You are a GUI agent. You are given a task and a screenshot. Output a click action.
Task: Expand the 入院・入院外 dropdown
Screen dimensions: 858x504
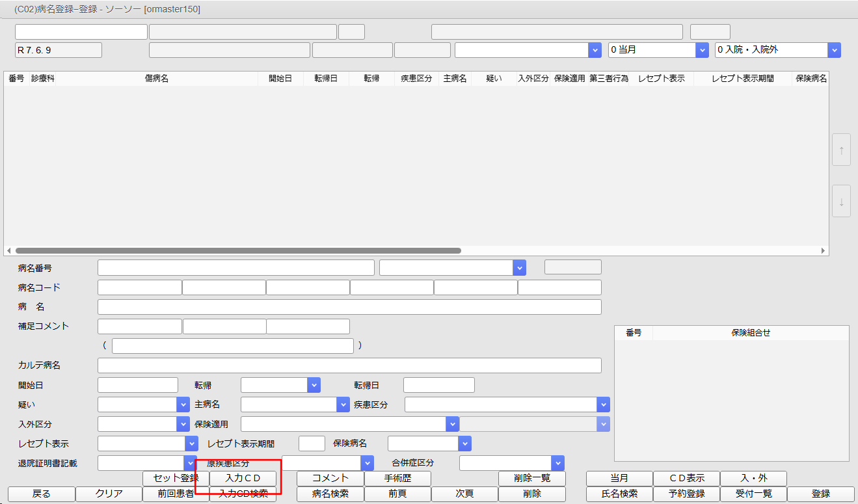pos(777,50)
